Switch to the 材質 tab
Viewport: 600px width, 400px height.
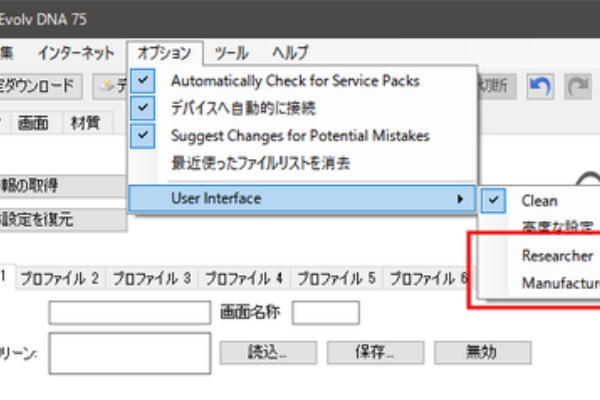pyautogui.click(x=86, y=123)
